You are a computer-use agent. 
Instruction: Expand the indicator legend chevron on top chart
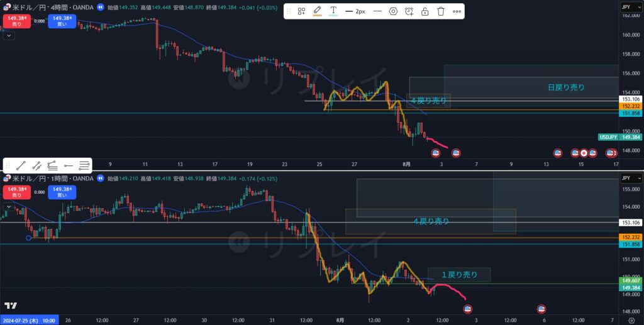8,36
